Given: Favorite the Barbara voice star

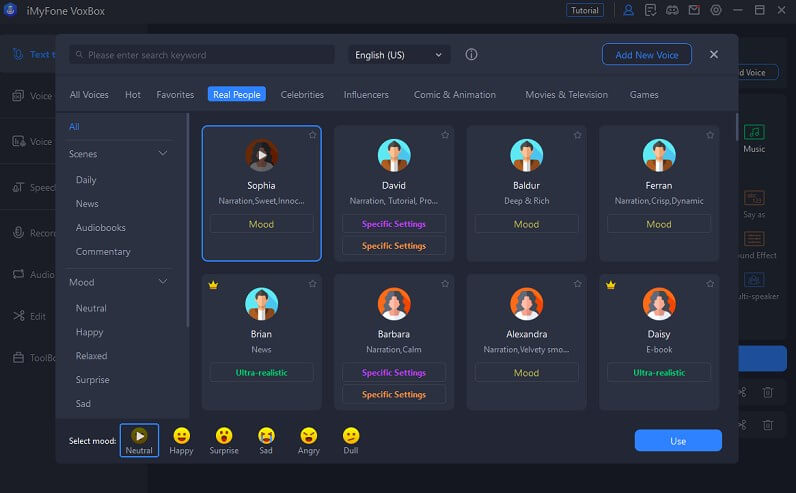Looking at the screenshot, I should (445, 284).
